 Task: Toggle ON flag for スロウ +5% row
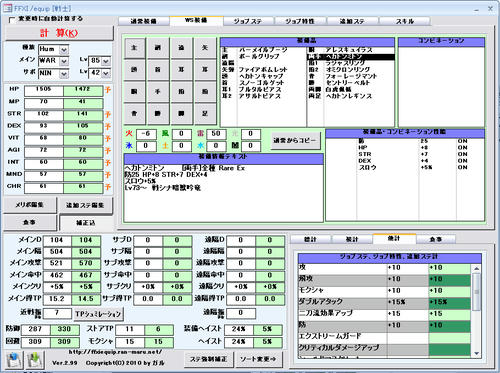click(x=462, y=167)
